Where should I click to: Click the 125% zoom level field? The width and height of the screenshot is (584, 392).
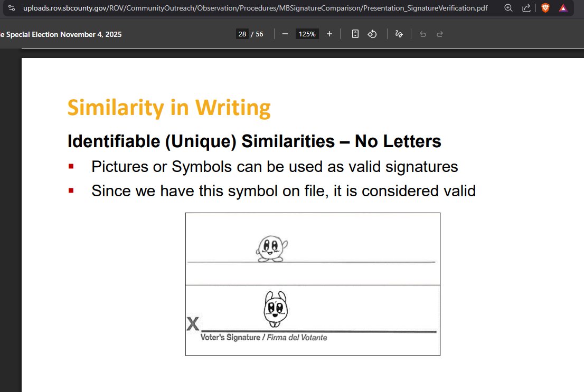pos(307,34)
